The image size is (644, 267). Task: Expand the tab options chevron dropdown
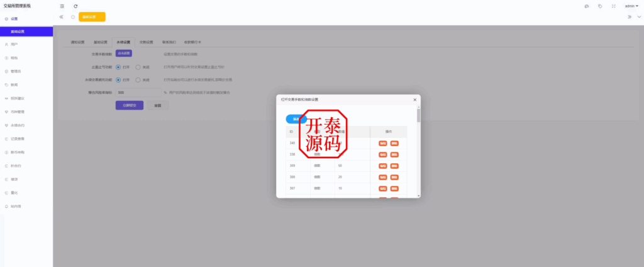(x=639, y=17)
